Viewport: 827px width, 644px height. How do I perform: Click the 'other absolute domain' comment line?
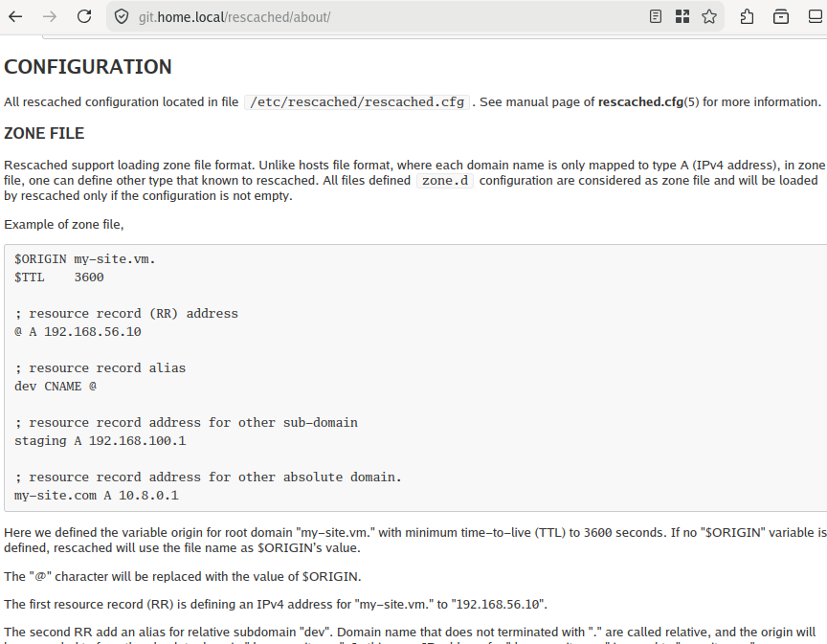[x=209, y=477]
